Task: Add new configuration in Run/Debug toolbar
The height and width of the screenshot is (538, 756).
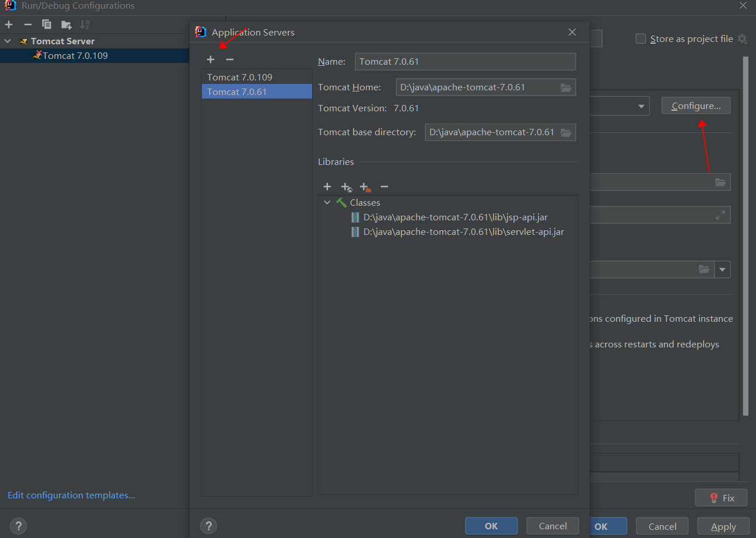Action: 9,24
